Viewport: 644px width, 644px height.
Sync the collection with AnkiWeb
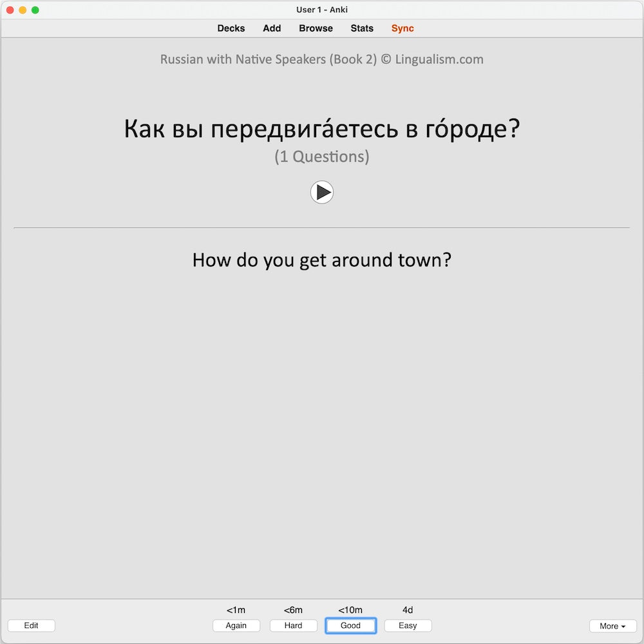[402, 28]
